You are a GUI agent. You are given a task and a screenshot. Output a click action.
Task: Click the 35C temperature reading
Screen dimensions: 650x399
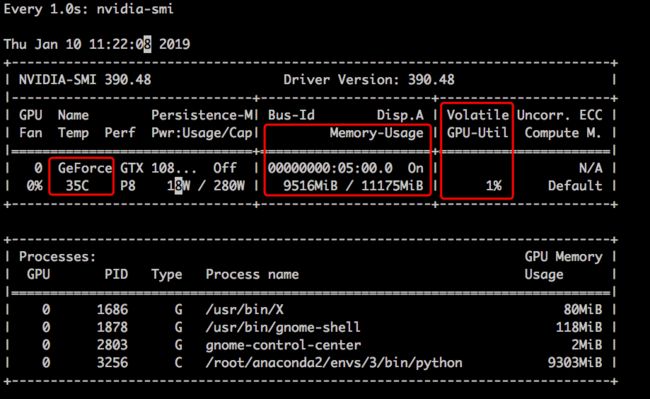(77, 186)
